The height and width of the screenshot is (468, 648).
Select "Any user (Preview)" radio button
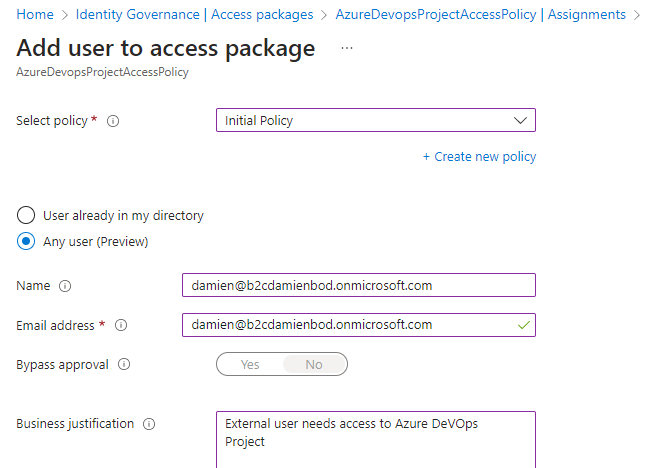click(27, 241)
